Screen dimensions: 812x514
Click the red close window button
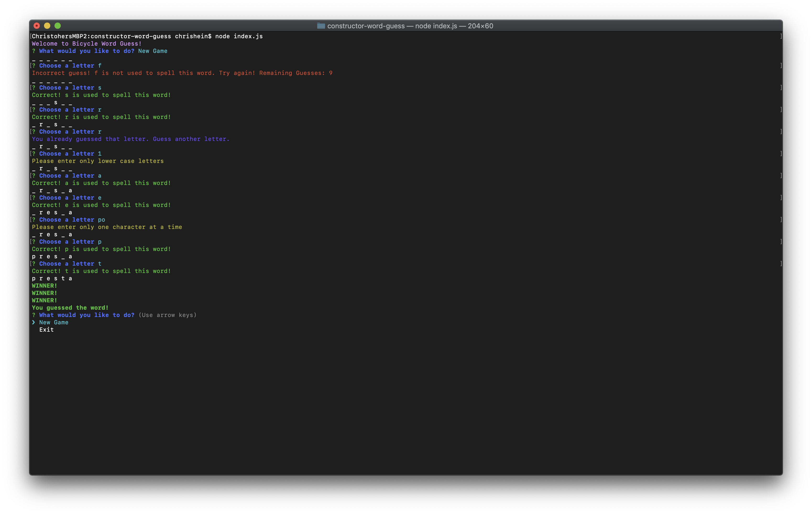tap(37, 26)
